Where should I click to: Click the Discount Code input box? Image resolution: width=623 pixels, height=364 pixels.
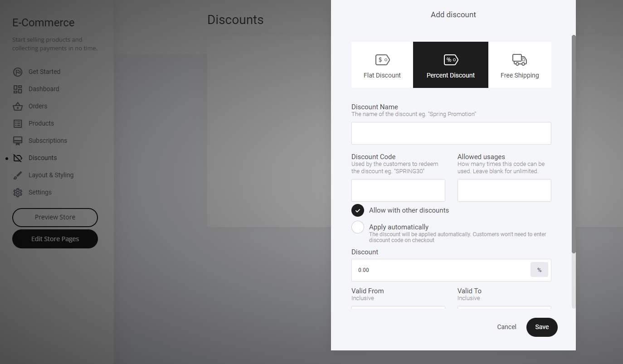point(398,190)
